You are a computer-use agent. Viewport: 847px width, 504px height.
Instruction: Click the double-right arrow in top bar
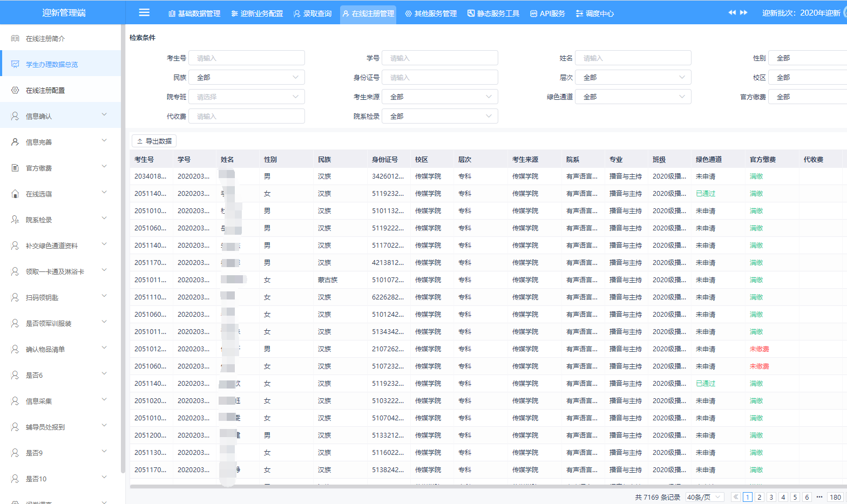coord(743,12)
